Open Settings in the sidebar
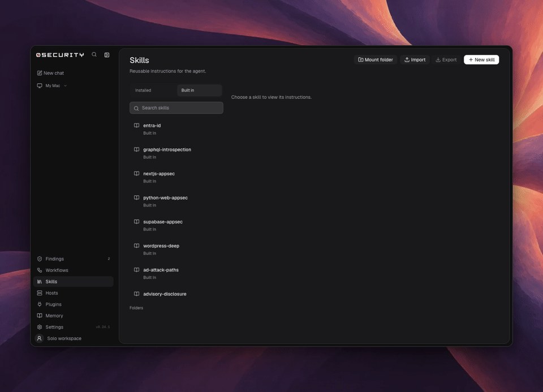Image resolution: width=543 pixels, height=392 pixels. click(74, 327)
